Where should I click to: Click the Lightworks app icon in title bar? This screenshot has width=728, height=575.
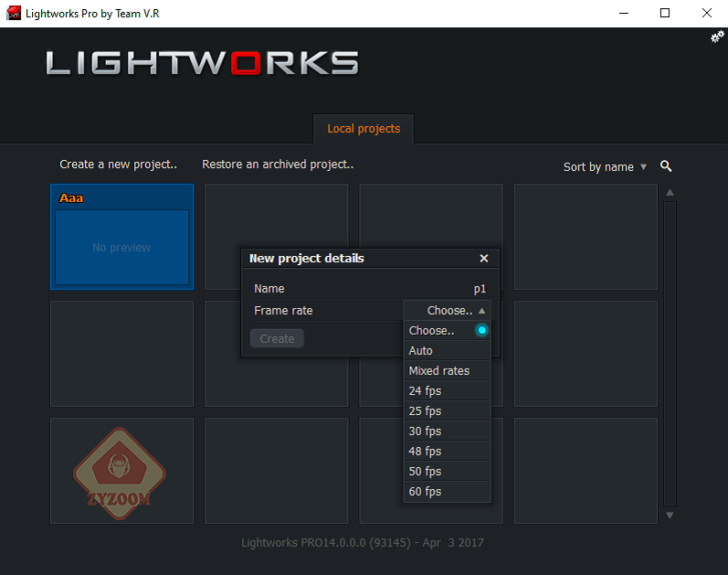(x=14, y=13)
